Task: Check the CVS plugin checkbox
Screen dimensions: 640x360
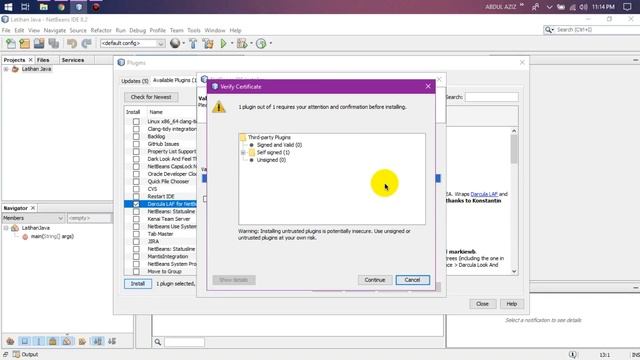Action: tap(136, 189)
